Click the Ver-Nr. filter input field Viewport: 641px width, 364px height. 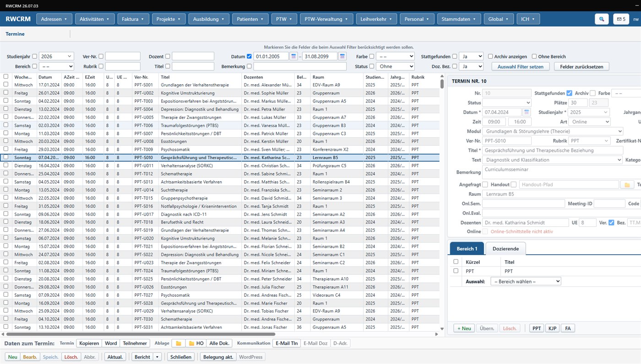[123, 56]
